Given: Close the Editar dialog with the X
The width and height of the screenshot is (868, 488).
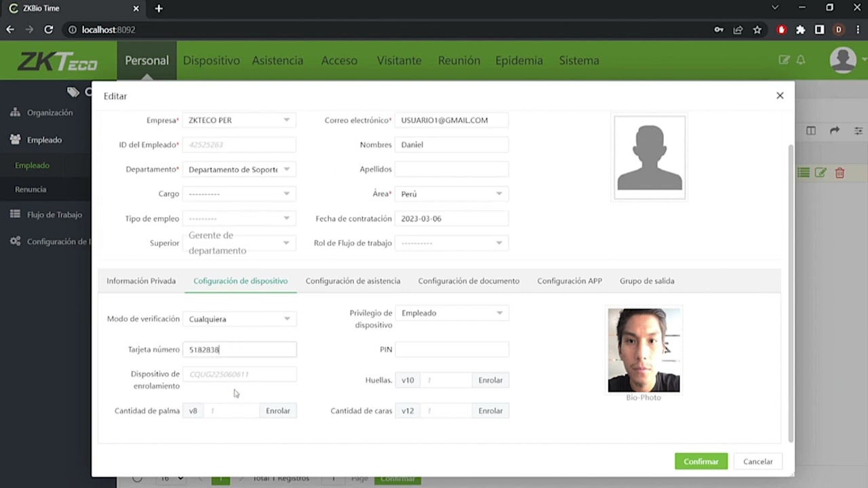Looking at the screenshot, I should tap(780, 96).
